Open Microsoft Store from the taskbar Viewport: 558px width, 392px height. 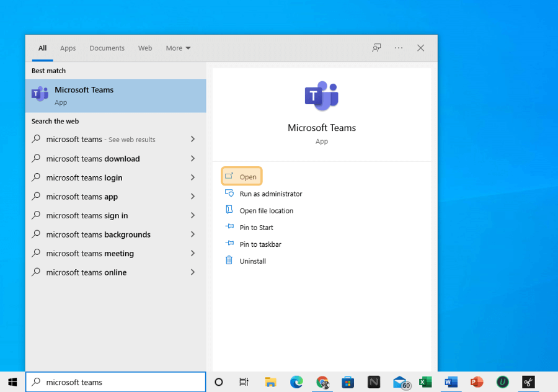coord(348,382)
